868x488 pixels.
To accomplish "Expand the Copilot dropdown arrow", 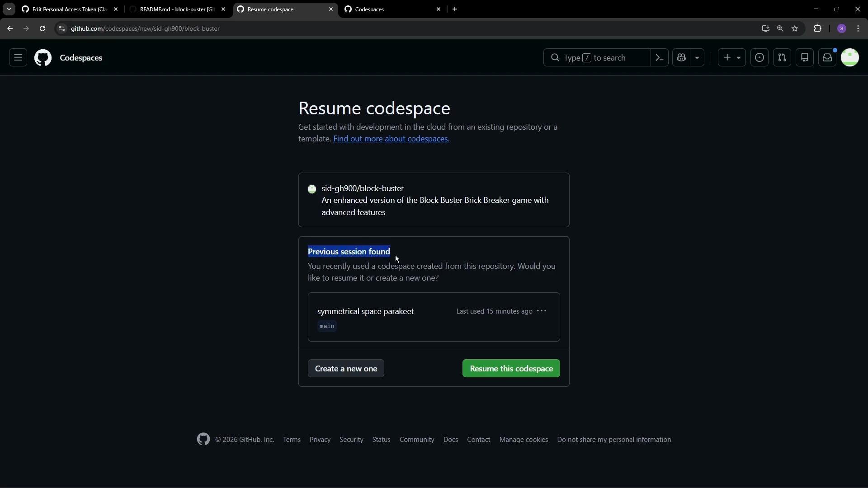I will click(x=697, y=58).
